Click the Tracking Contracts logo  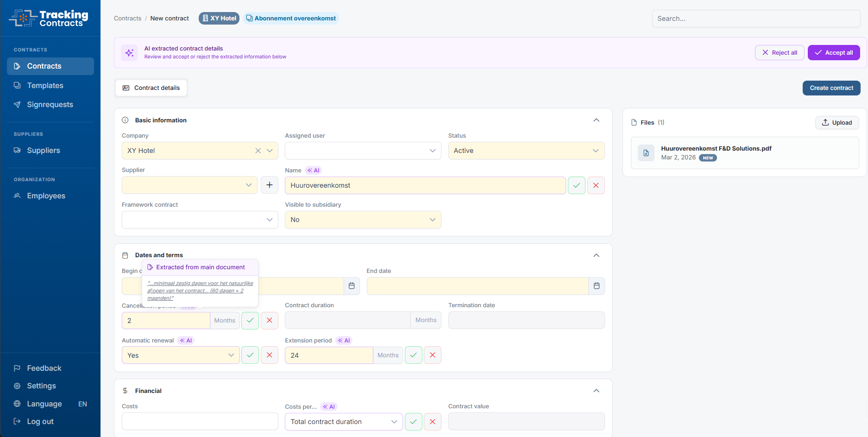pyautogui.click(x=50, y=19)
